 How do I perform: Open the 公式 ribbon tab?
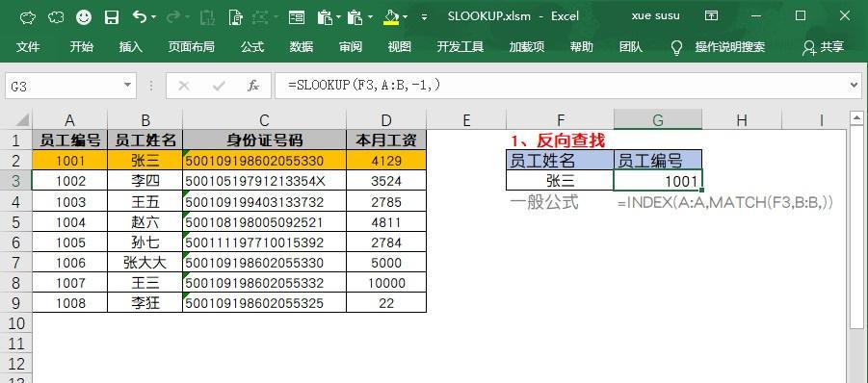[x=252, y=47]
